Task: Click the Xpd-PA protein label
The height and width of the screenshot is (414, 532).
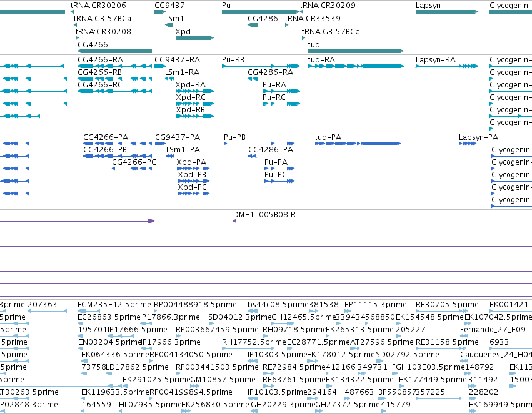Action: 191,162
